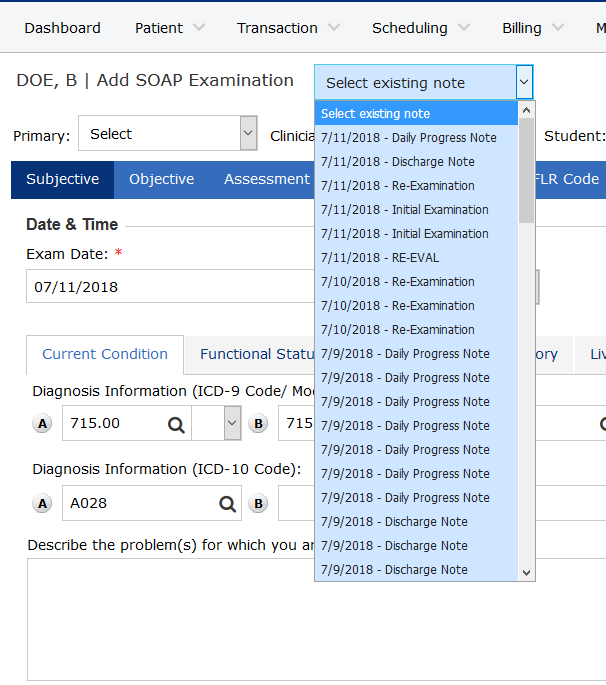
Task: Collapse the Select existing note dropdown
Action: click(x=524, y=83)
